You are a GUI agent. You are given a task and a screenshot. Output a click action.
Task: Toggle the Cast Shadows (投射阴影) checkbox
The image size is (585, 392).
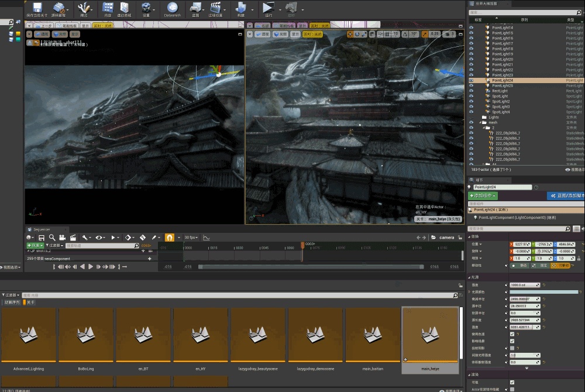point(512,348)
